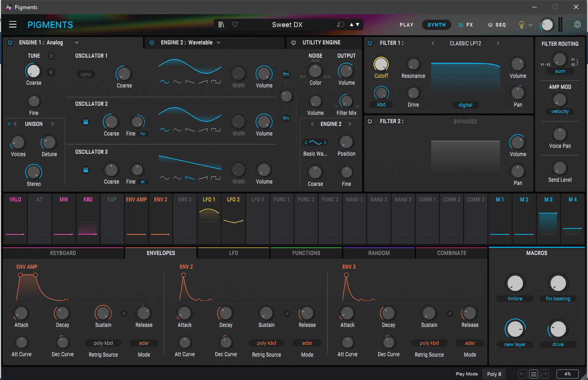588x380 pixels.
Task: Click the upper fm button near Oscillator 1
Action: tap(286, 74)
